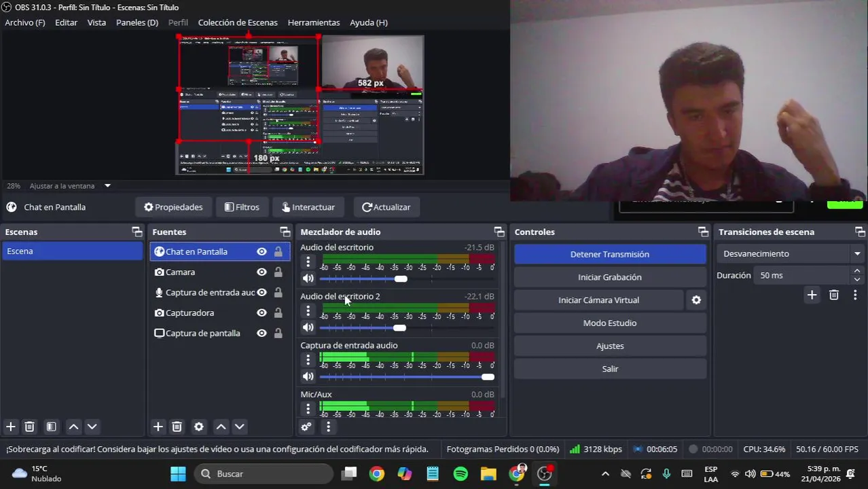Adjust Audio del escritorio volume slider
The height and width of the screenshot is (489, 868).
point(401,278)
